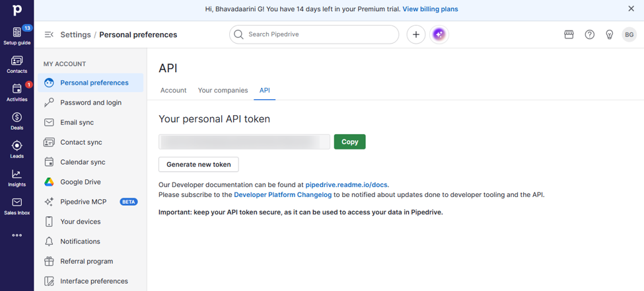Open Calendar sync settings
This screenshot has height=291, width=644.
[x=90, y=162]
